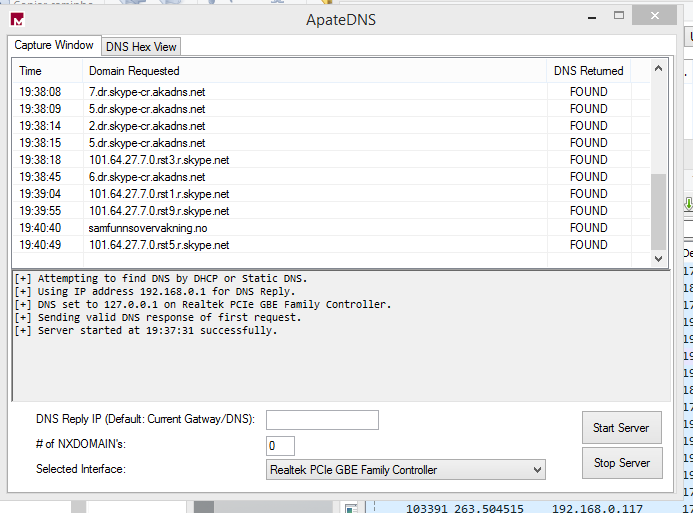Select the 101.64.27.7.0.rst3.r.skype.net row

point(331,160)
